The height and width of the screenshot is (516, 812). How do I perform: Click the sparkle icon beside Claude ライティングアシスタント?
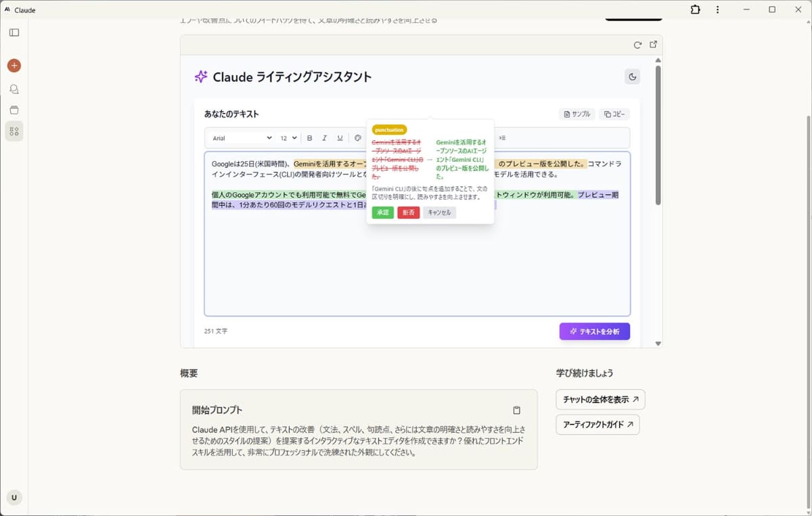[x=201, y=77]
